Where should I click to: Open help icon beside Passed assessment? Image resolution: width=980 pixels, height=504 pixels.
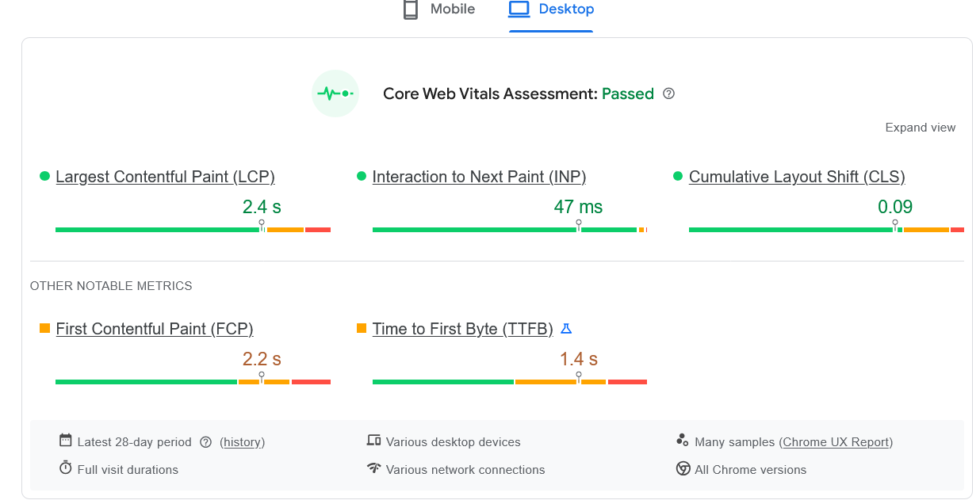[x=668, y=94]
